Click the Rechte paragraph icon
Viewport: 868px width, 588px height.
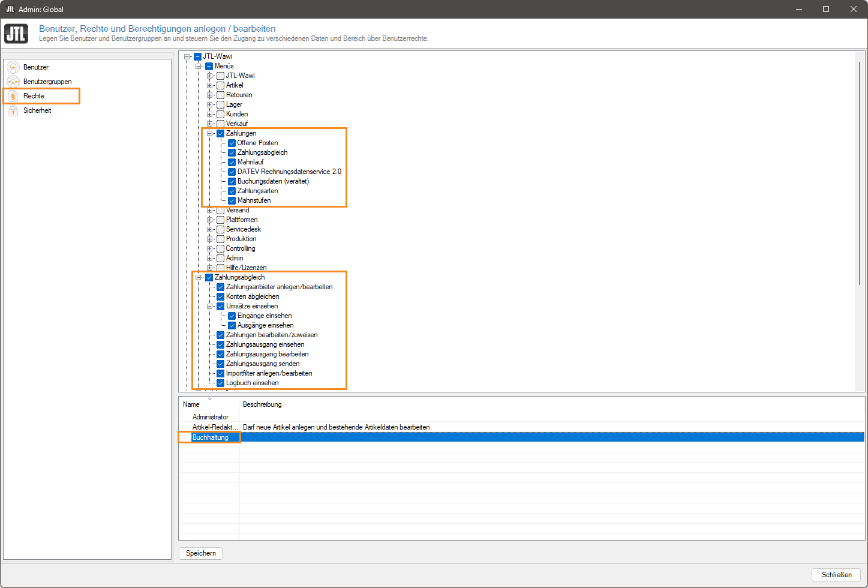click(13, 96)
